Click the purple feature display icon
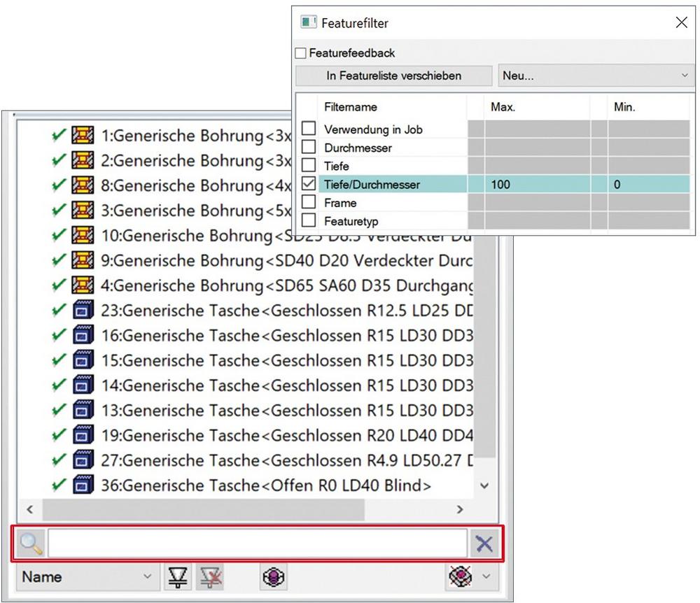700x603 pixels. click(272, 577)
